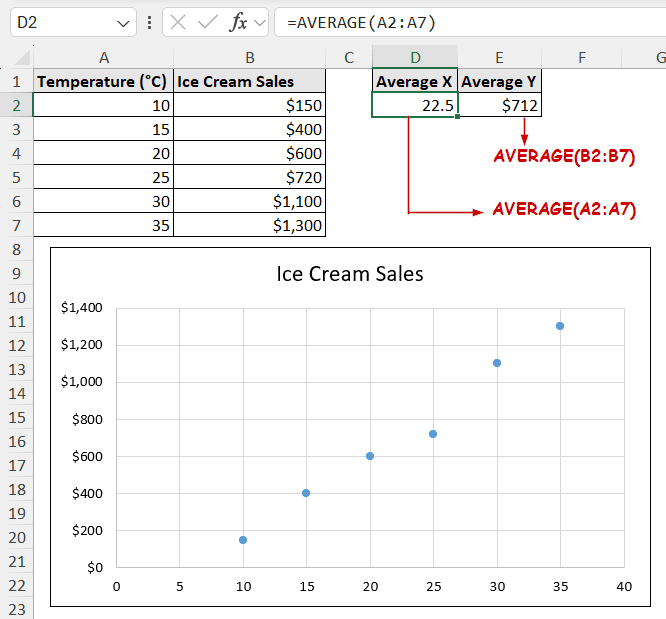Click the Ice Cream Sales header cell
The image size is (666, 619).
[x=250, y=81]
